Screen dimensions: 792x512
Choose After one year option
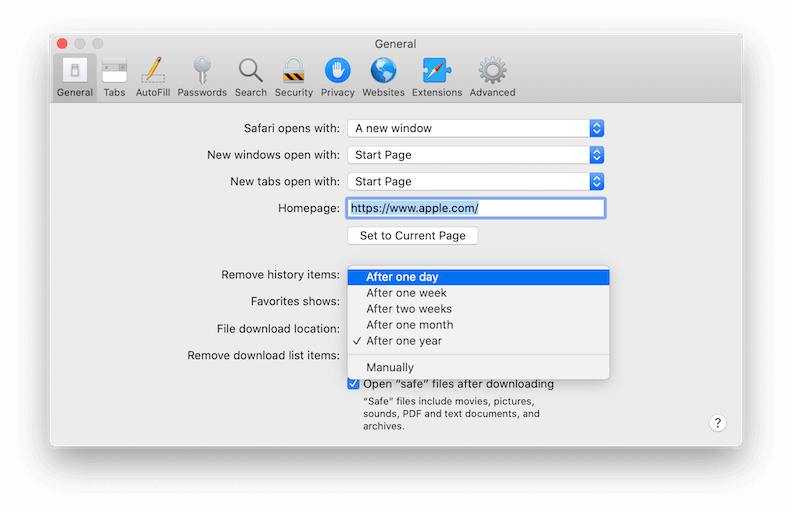click(x=478, y=341)
